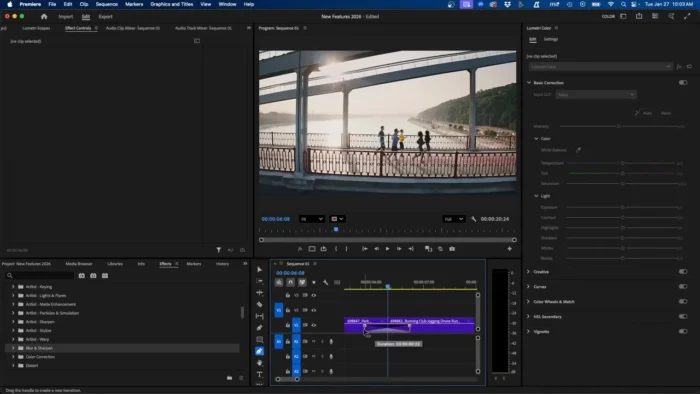Click the Lumetri Settings tab
700x394 pixels.
(550, 39)
